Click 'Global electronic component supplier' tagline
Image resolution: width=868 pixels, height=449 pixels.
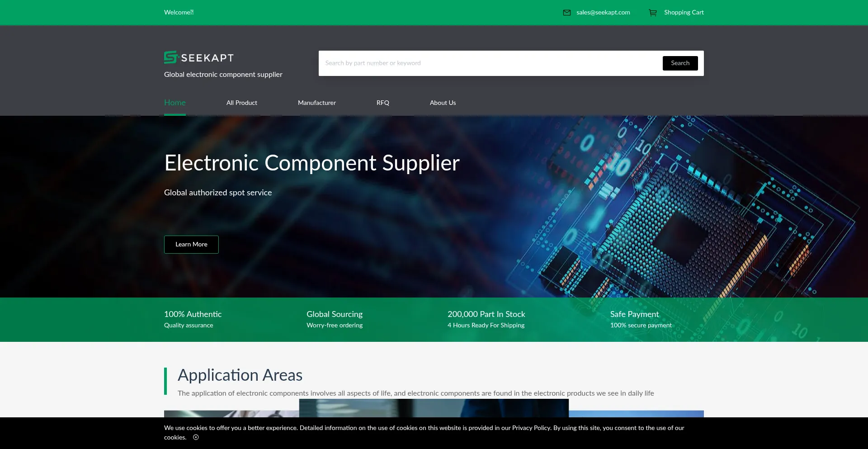click(223, 75)
